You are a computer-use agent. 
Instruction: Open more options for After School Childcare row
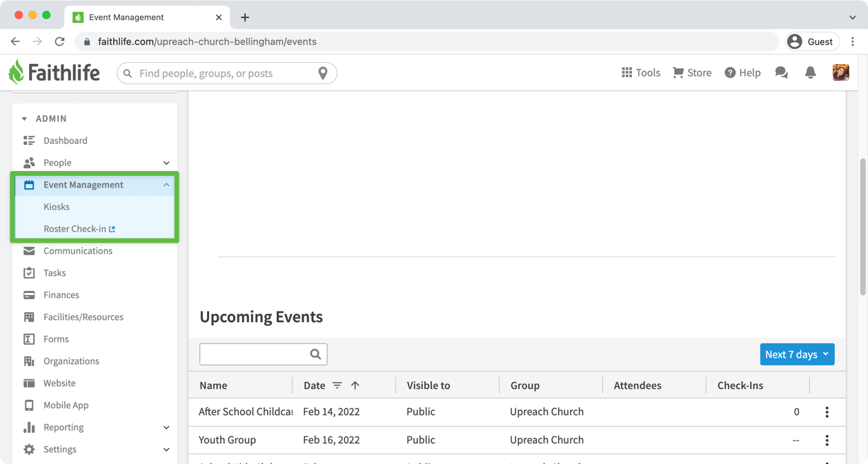(x=827, y=412)
